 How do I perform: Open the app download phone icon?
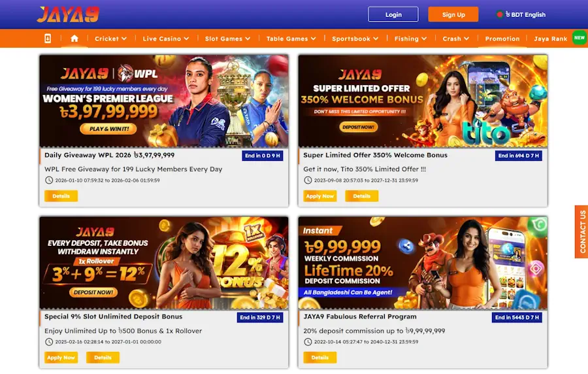[x=48, y=39]
